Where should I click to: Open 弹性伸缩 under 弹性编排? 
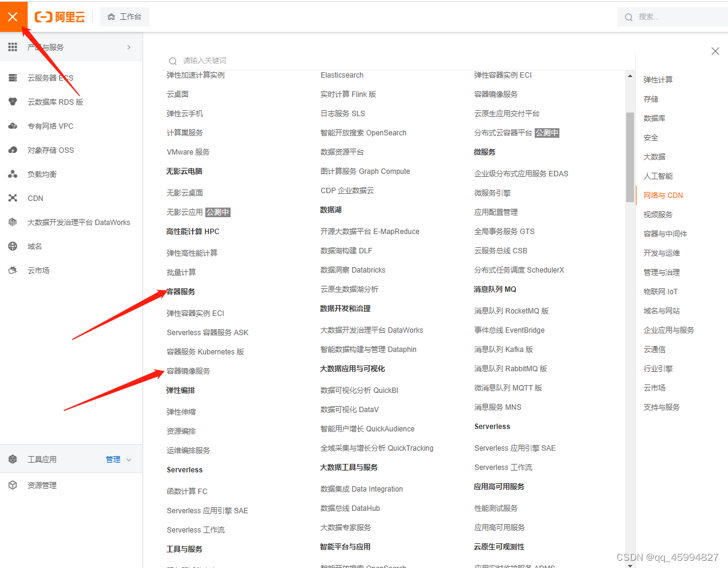pyautogui.click(x=181, y=412)
